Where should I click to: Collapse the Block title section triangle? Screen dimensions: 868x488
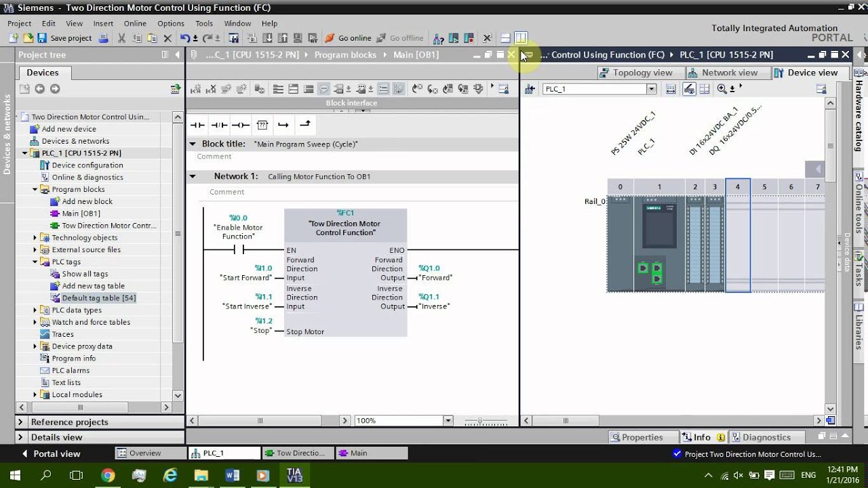pos(192,144)
